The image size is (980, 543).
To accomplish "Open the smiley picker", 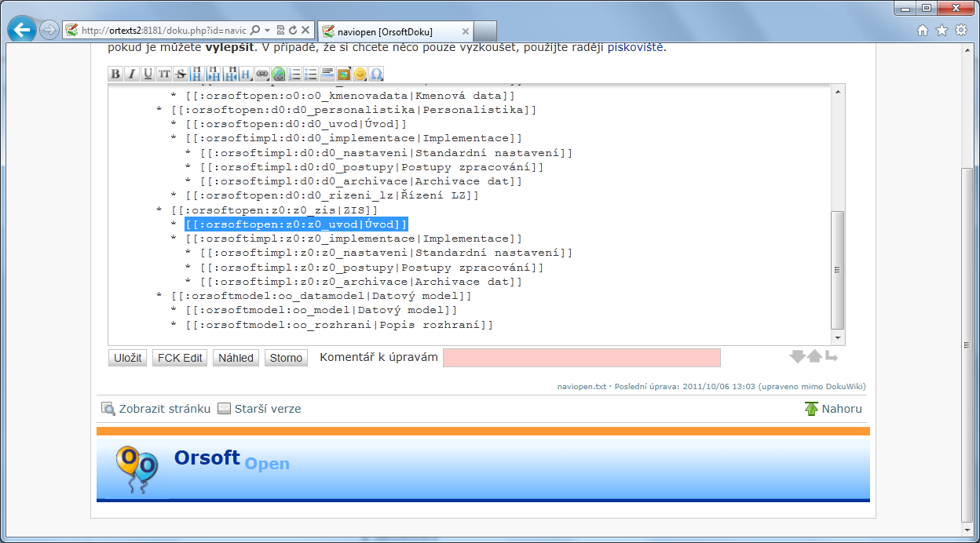I will click(x=360, y=74).
